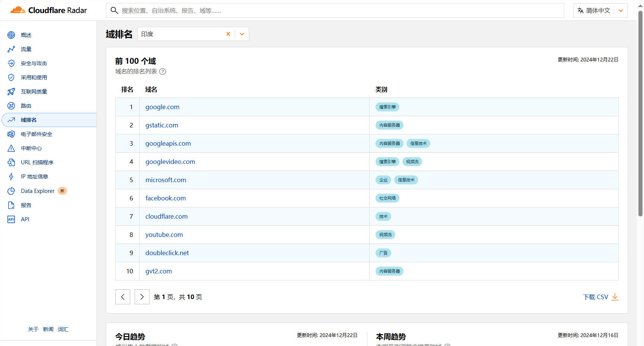644x346 pixels.
Task: Click the CSV download arrow icon
Action: pos(615,297)
